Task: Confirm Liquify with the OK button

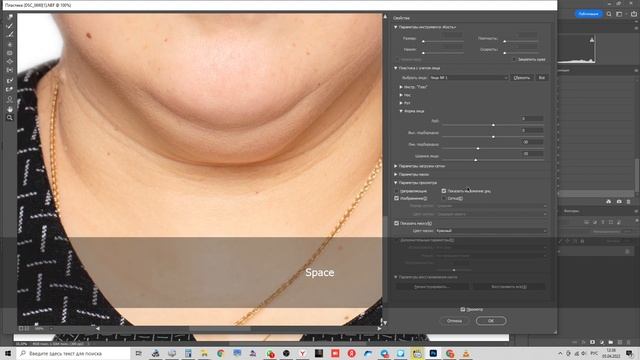Action: click(x=491, y=321)
